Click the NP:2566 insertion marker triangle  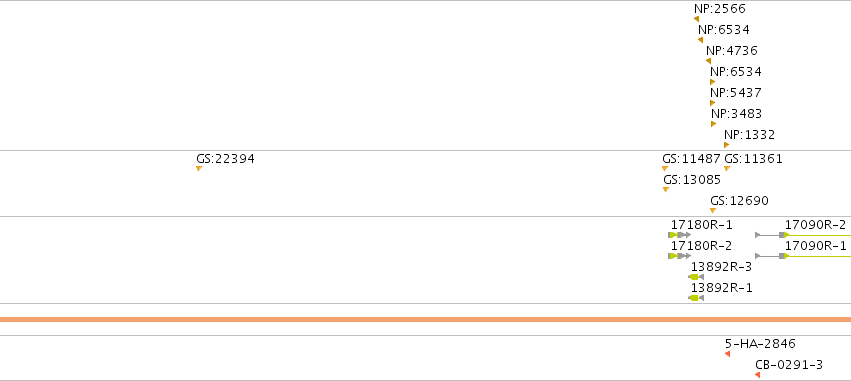[x=696, y=19]
